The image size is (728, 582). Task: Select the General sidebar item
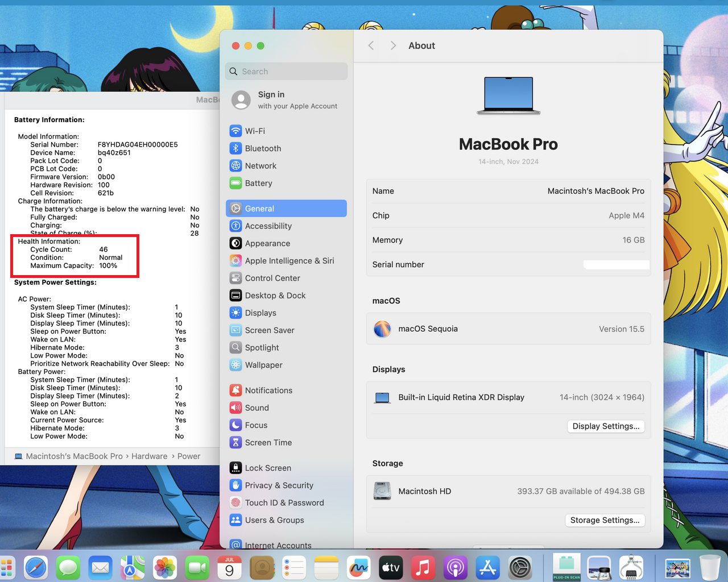pos(286,209)
